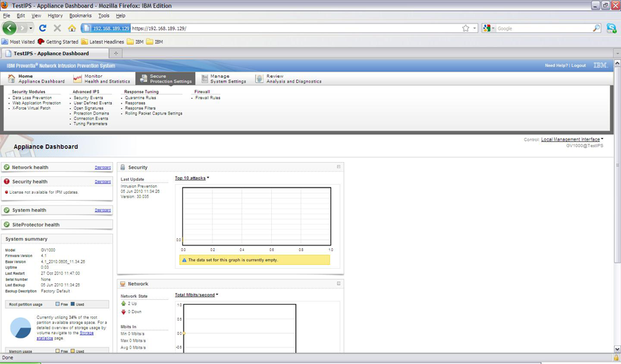Click in the Google search box
This screenshot has width=621, height=364.
pos(544,28)
